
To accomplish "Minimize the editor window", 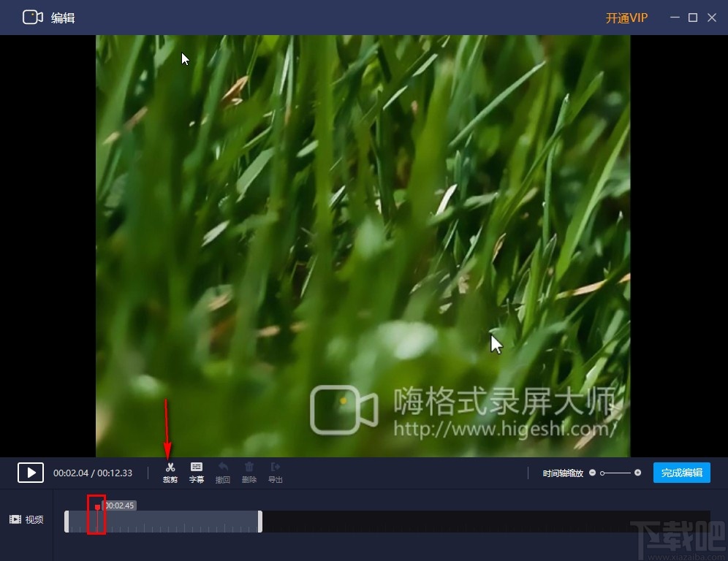I will (x=675, y=18).
